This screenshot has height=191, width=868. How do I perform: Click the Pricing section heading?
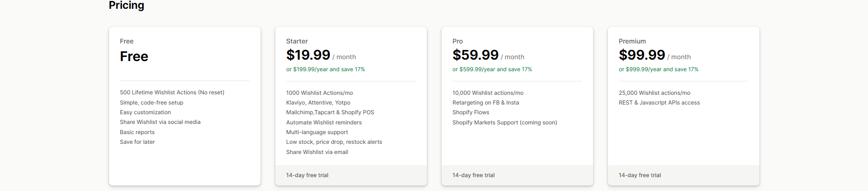tap(127, 6)
